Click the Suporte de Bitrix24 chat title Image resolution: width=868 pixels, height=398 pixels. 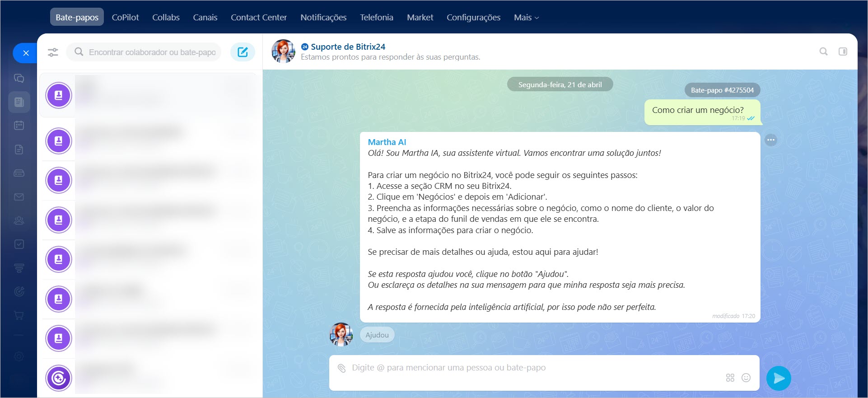pyautogui.click(x=348, y=47)
